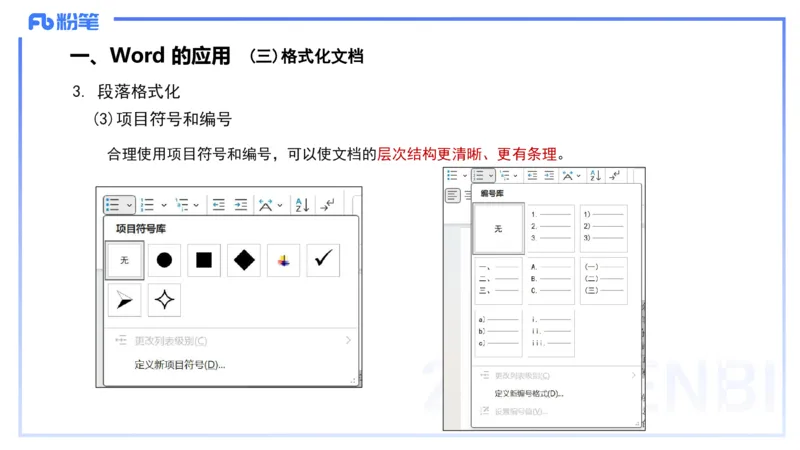This screenshot has height=450, width=800.
Task: Click decrease indent icon above 编号库 panel
Action: [x=532, y=176]
